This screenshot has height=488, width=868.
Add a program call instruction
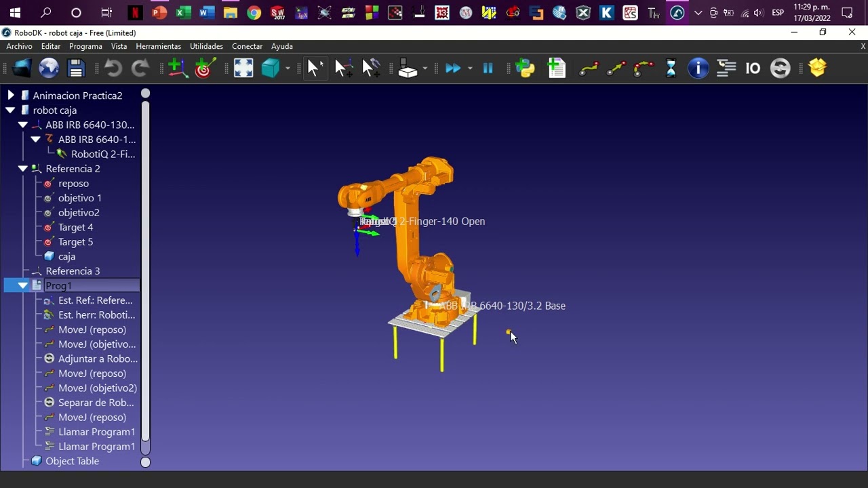point(726,68)
